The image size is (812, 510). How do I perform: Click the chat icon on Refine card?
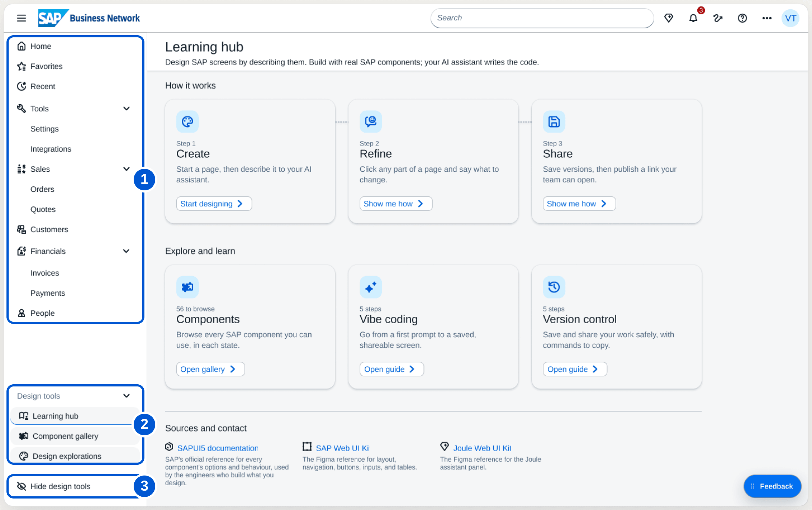click(371, 122)
